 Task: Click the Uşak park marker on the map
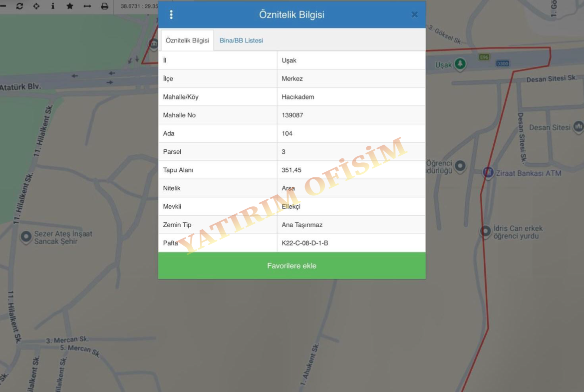tap(460, 64)
